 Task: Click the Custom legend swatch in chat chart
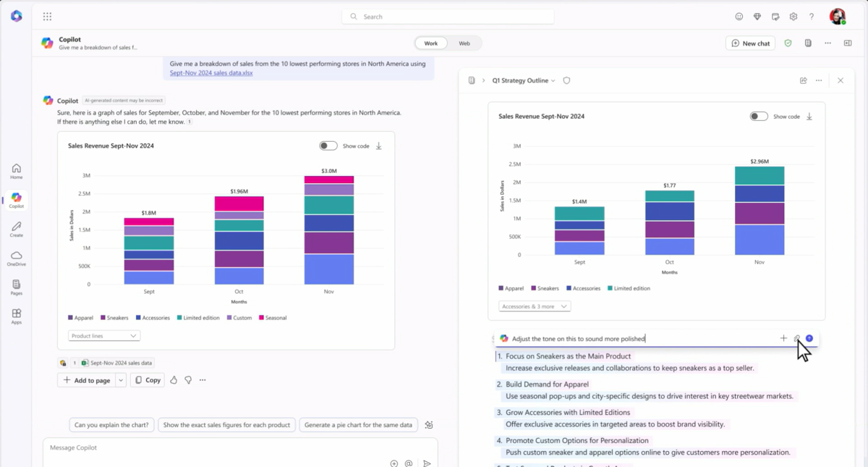pos(229,318)
